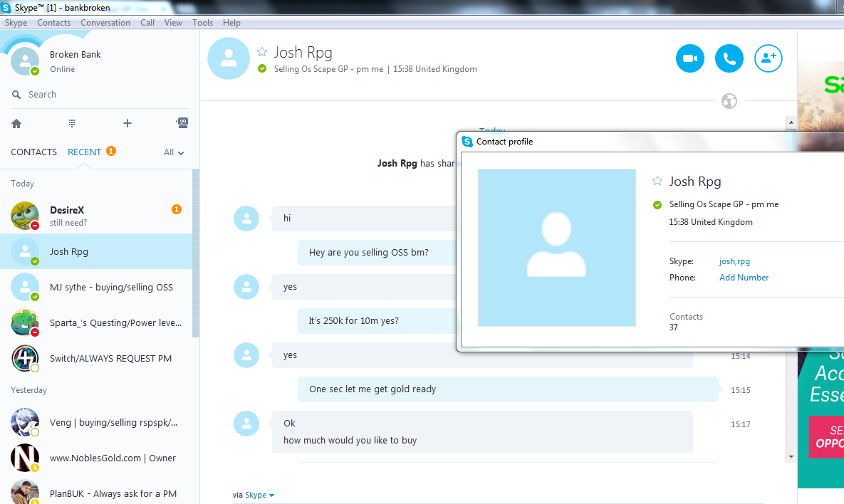Click the chat scrollbar up arrow
This screenshot has width=844, height=504.
tap(791, 122)
